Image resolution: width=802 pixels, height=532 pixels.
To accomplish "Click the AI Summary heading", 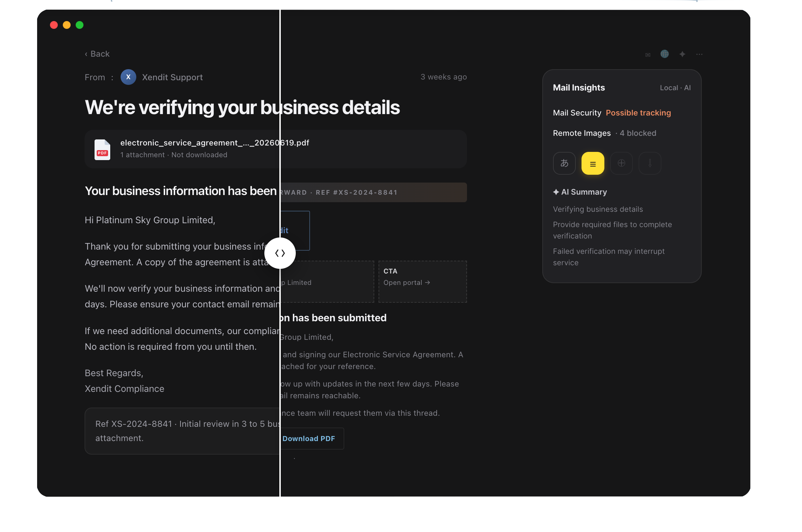I will [x=580, y=192].
